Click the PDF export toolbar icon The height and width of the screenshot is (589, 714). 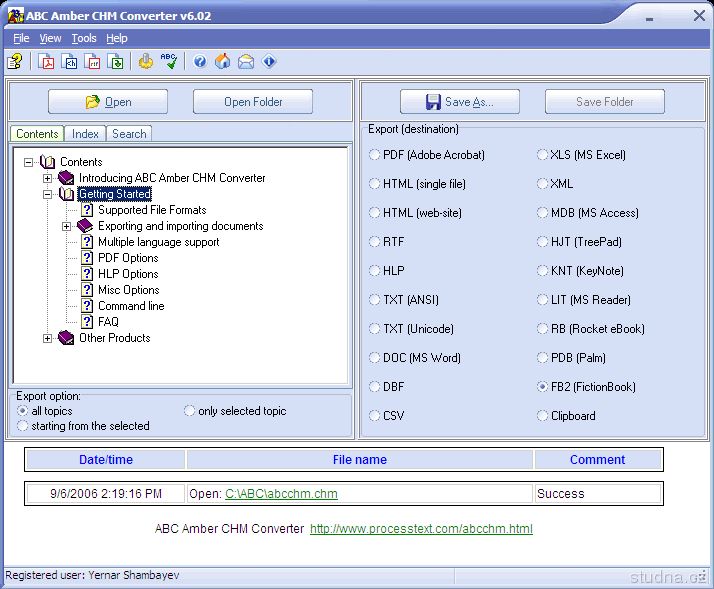pos(46,62)
